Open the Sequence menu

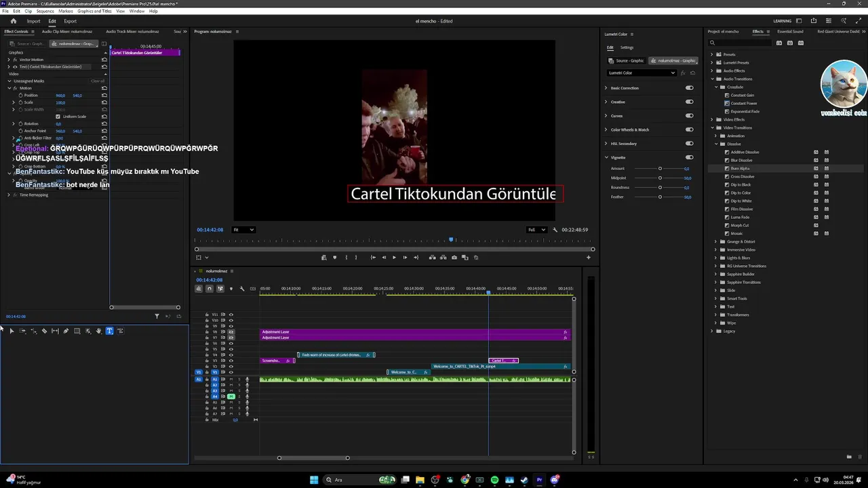pyautogui.click(x=45, y=11)
